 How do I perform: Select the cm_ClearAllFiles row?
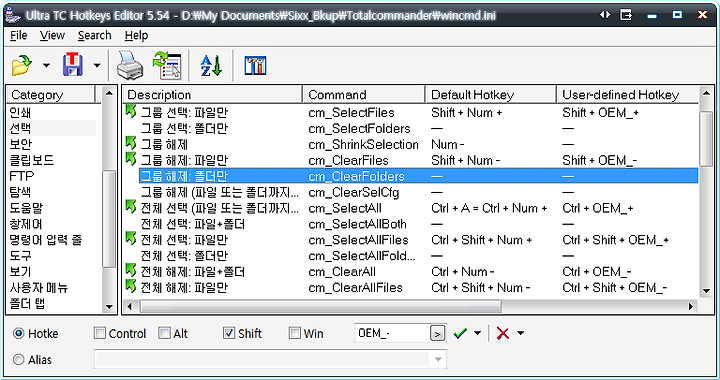tap(411, 288)
